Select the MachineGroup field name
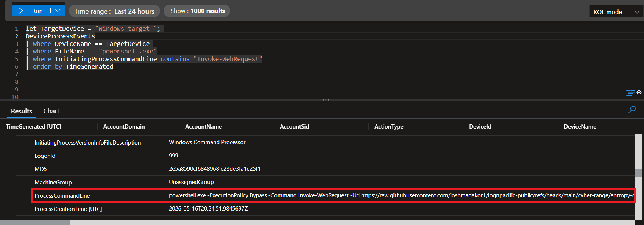Image resolution: width=644 pixels, height=225 pixels. [53, 183]
